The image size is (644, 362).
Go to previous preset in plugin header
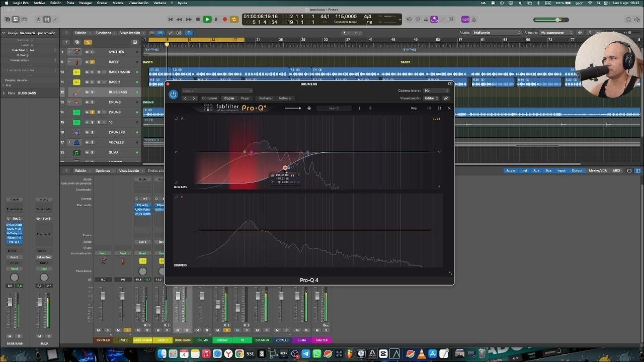pos(185,98)
